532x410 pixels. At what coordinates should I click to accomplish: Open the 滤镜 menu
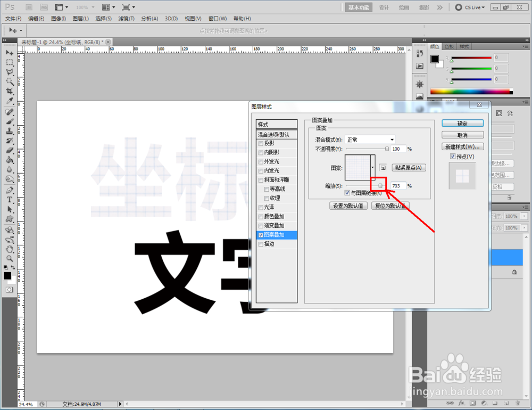point(126,18)
